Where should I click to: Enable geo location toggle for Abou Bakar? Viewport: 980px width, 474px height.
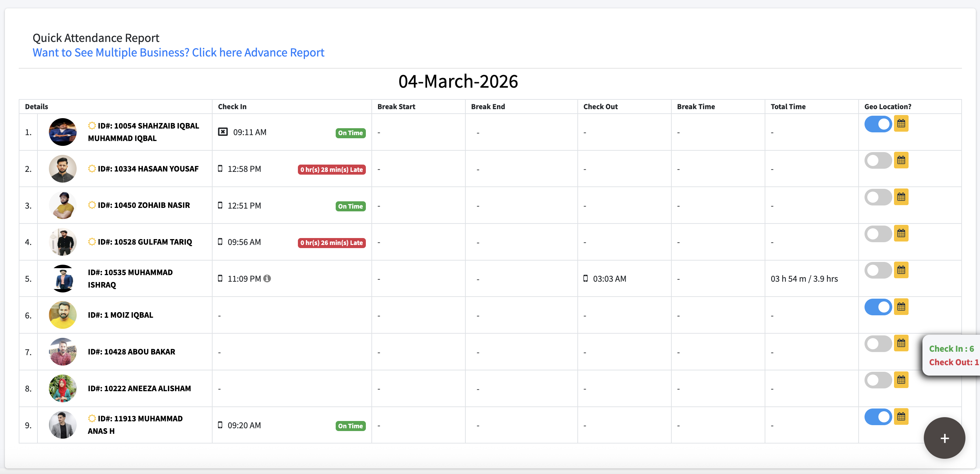point(878,344)
